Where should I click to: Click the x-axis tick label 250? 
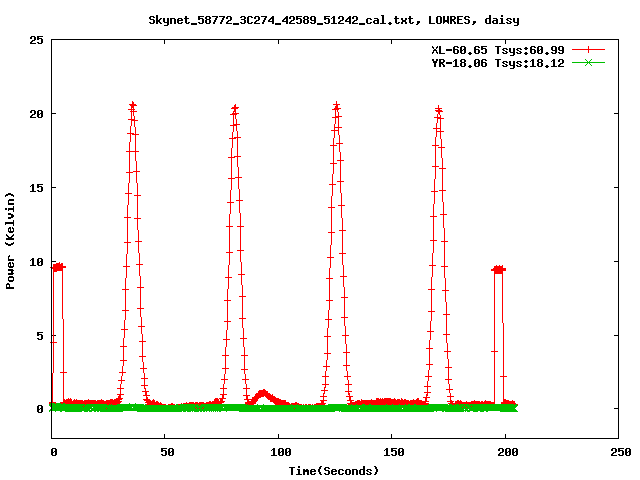(621, 452)
